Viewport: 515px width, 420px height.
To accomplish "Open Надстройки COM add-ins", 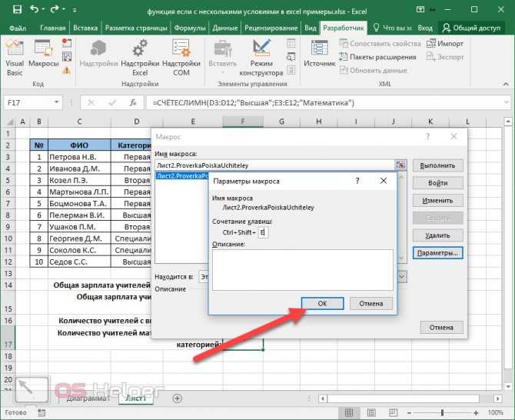I will coord(181,58).
